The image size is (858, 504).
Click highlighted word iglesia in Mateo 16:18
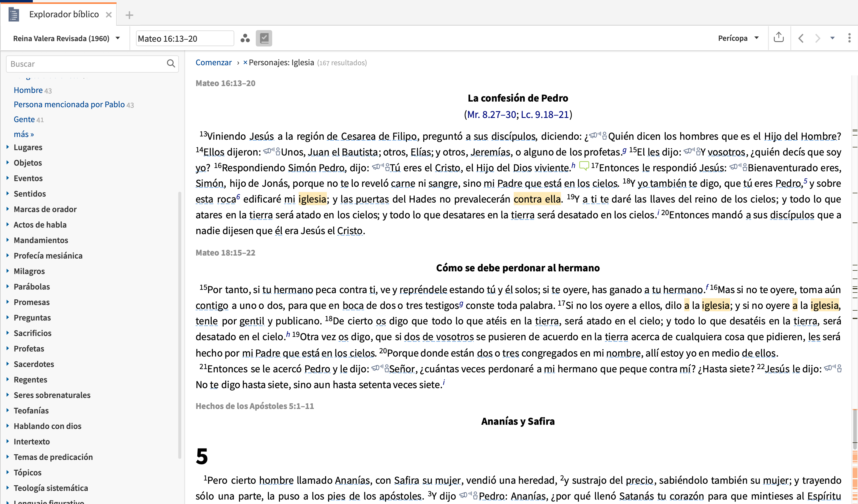tap(312, 199)
